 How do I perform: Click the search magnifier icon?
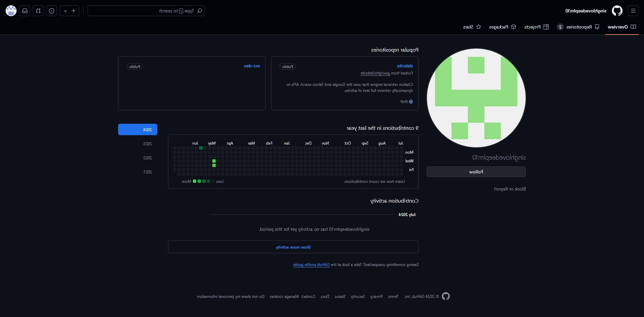coord(200,11)
